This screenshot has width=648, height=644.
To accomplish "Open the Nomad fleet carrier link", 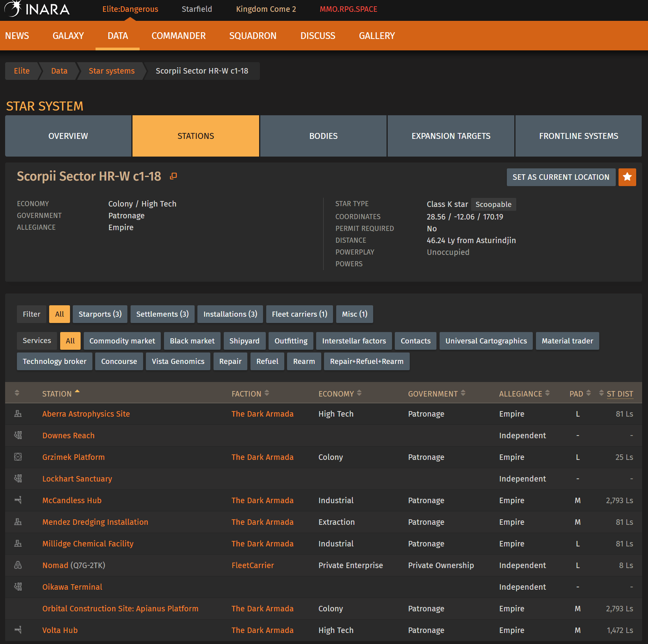I will tap(55, 565).
